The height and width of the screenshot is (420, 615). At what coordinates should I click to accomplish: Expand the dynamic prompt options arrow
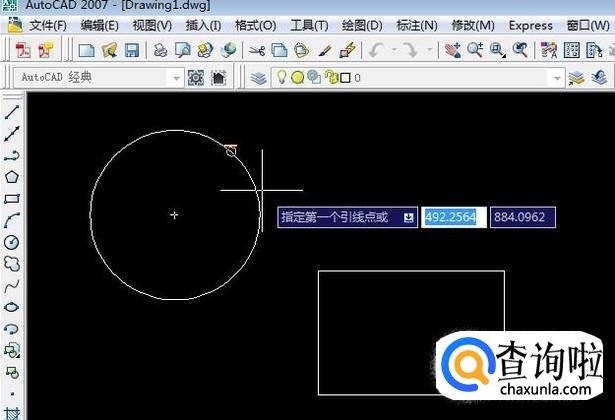[x=409, y=217]
